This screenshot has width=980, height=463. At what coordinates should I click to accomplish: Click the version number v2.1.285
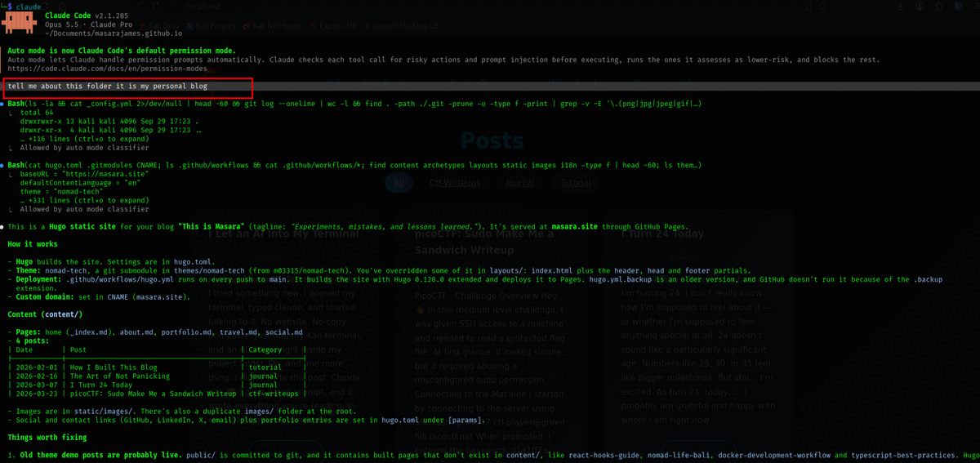tap(111, 16)
